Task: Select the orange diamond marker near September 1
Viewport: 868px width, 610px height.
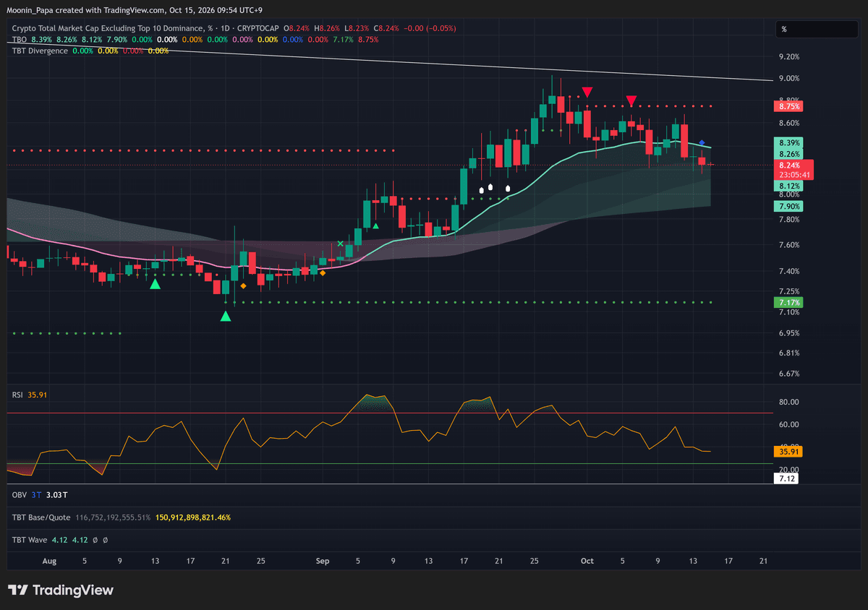Action: 323,273
